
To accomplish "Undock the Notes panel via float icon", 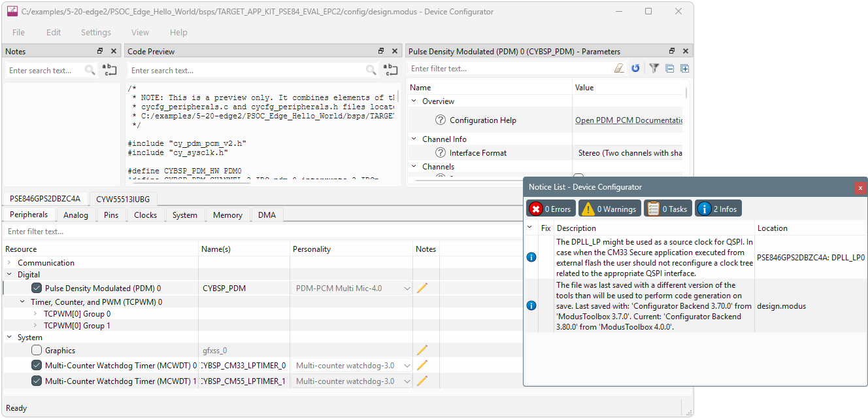I will [100, 51].
